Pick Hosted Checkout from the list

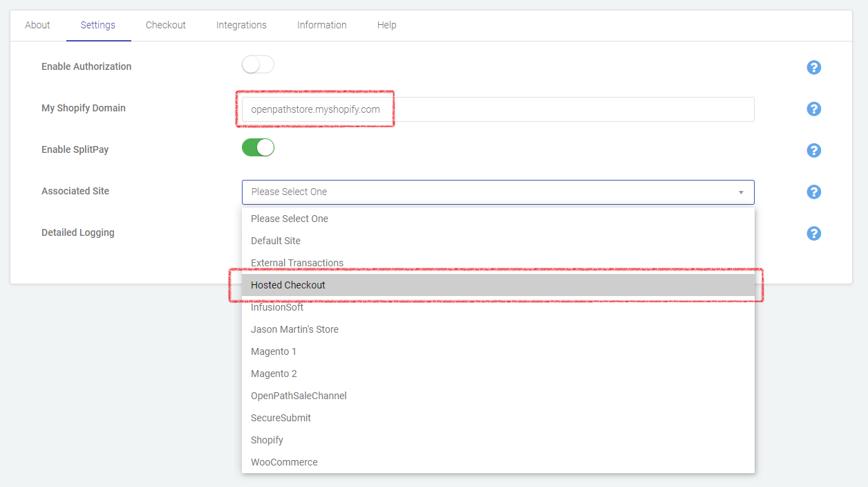pos(498,285)
